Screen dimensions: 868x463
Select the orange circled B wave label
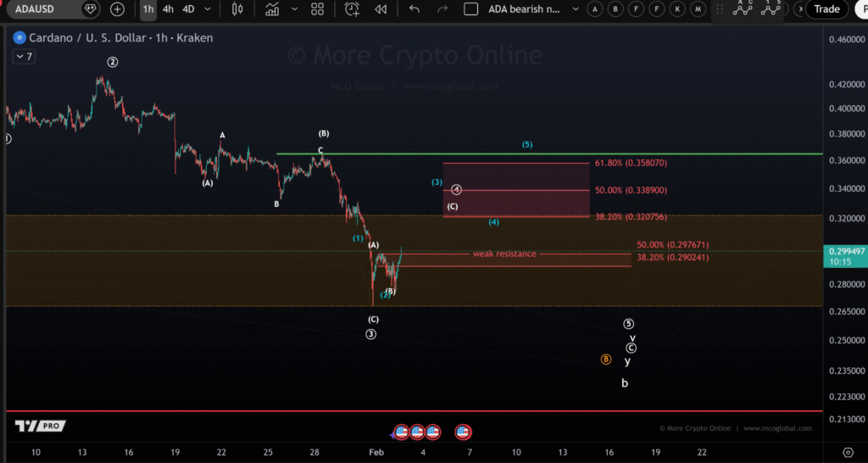606,360
